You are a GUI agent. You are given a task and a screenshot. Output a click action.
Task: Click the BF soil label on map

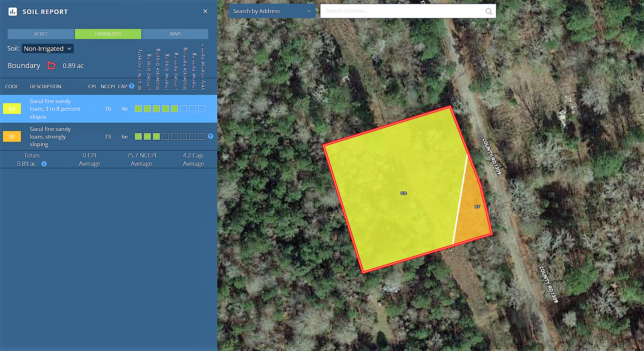point(477,207)
